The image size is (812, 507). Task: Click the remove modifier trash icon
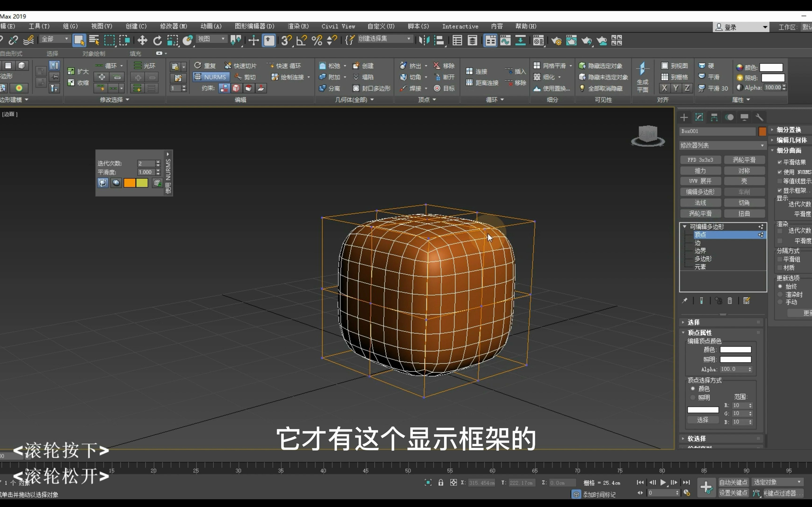pyautogui.click(x=730, y=301)
